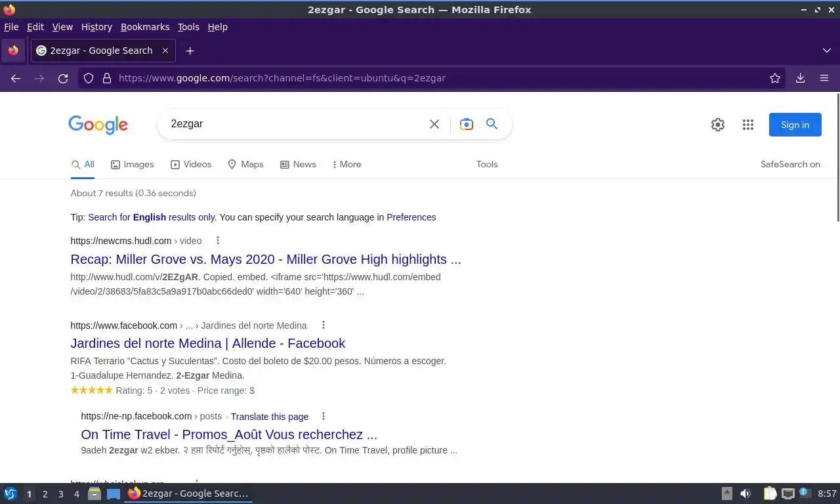
Task: Open options for newcms.hudl.com result
Action: pyautogui.click(x=218, y=241)
